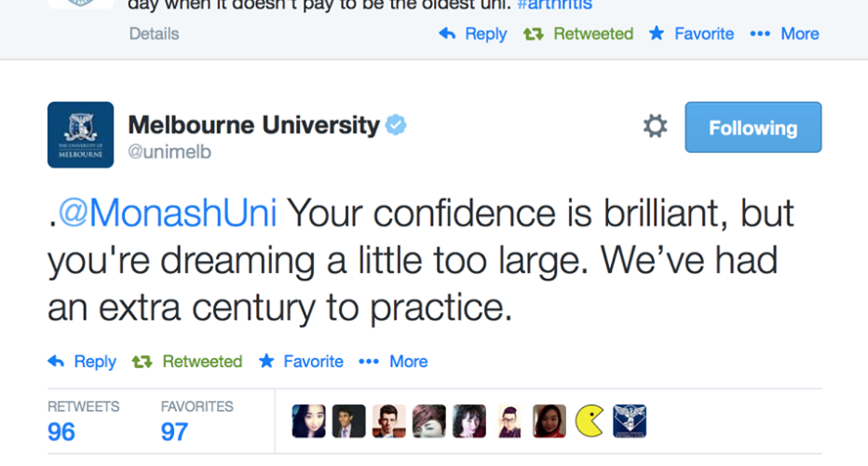
Task: Open the gear settings dropdown
Action: point(655,127)
